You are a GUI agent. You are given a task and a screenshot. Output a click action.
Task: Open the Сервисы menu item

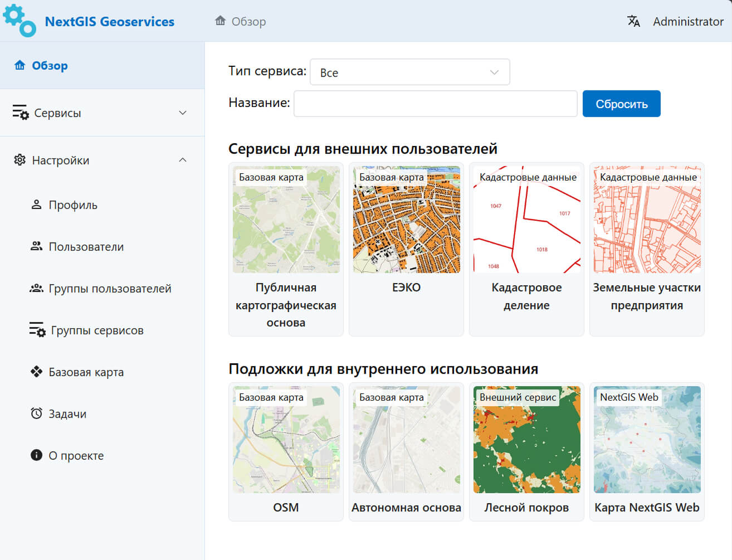pos(102,113)
